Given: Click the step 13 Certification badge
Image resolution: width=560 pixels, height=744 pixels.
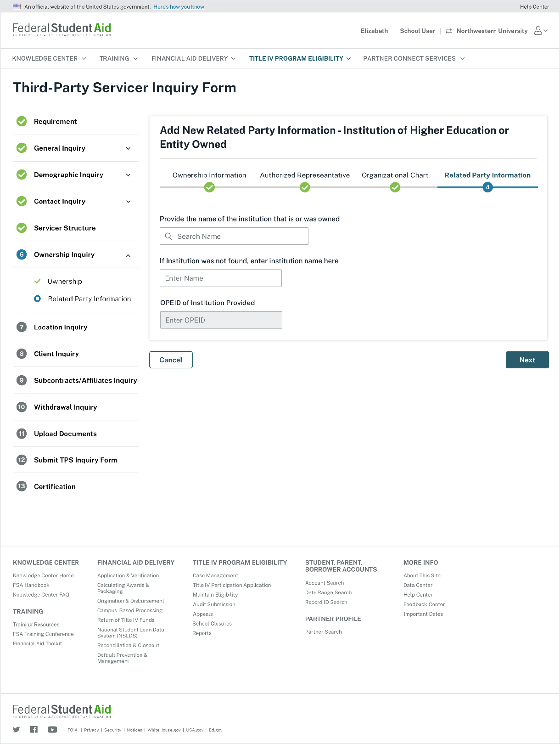Looking at the screenshot, I should pos(22,486).
